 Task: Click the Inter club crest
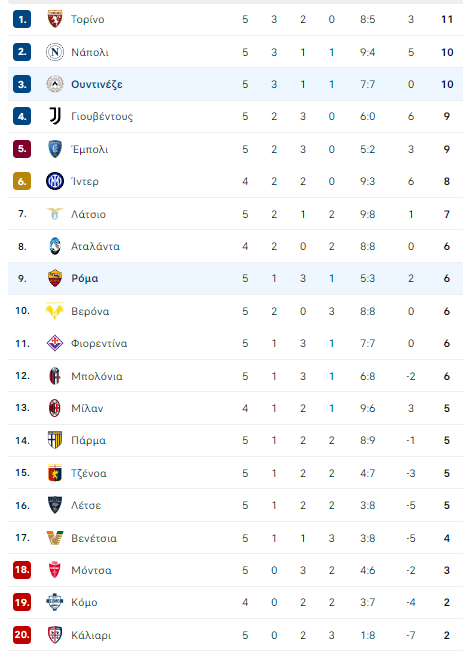coord(55,181)
